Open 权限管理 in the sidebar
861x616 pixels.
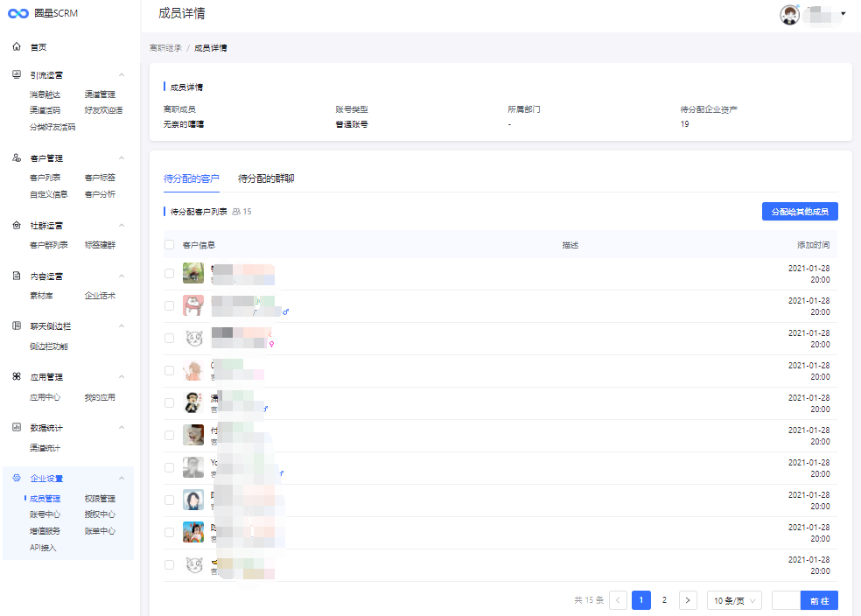pyautogui.click(x=100, y=499)
